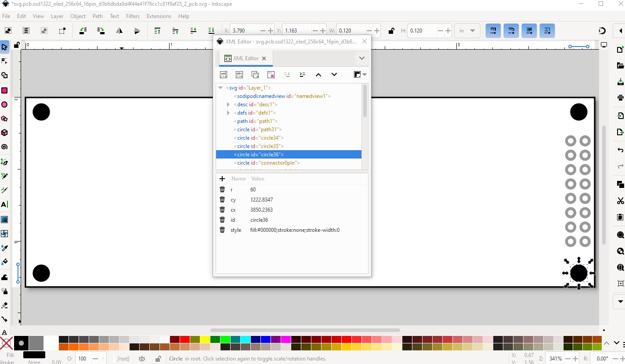Select the Rectangle tool
Image resolution: width=625 pixels, height=364 pixels.
pos(4,90)
